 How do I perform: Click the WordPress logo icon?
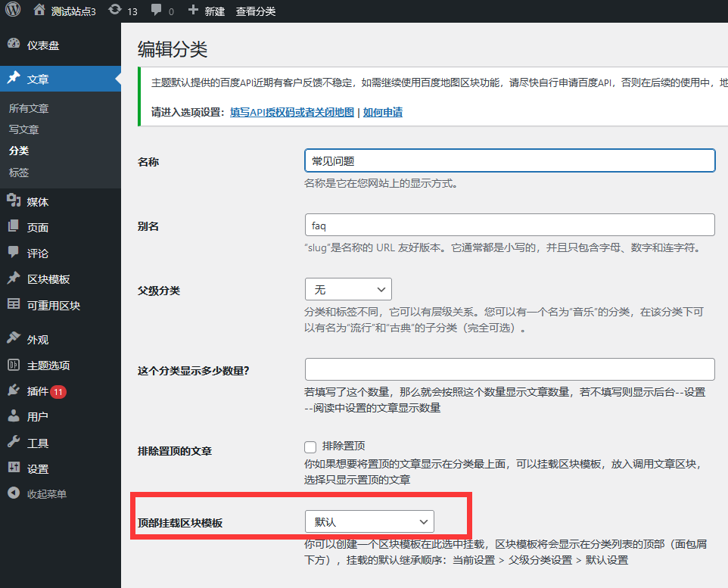pos(13,11)
